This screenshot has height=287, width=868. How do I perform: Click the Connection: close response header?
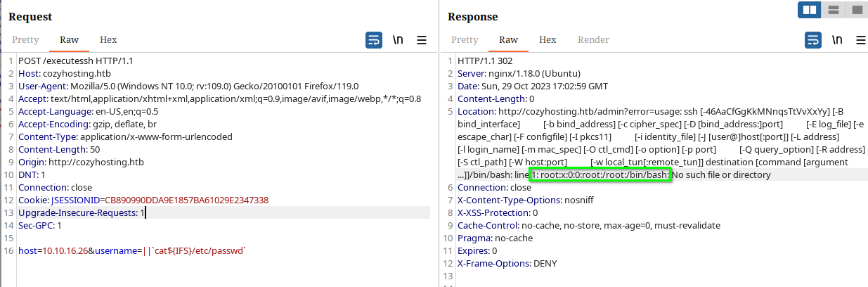coord(494,188)
